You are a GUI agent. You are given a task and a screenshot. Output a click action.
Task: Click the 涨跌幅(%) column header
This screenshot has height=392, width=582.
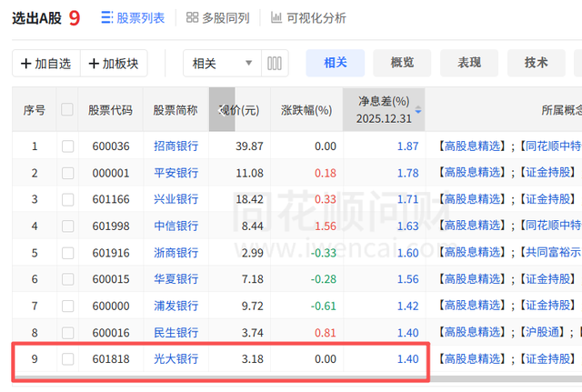[308, 110]
